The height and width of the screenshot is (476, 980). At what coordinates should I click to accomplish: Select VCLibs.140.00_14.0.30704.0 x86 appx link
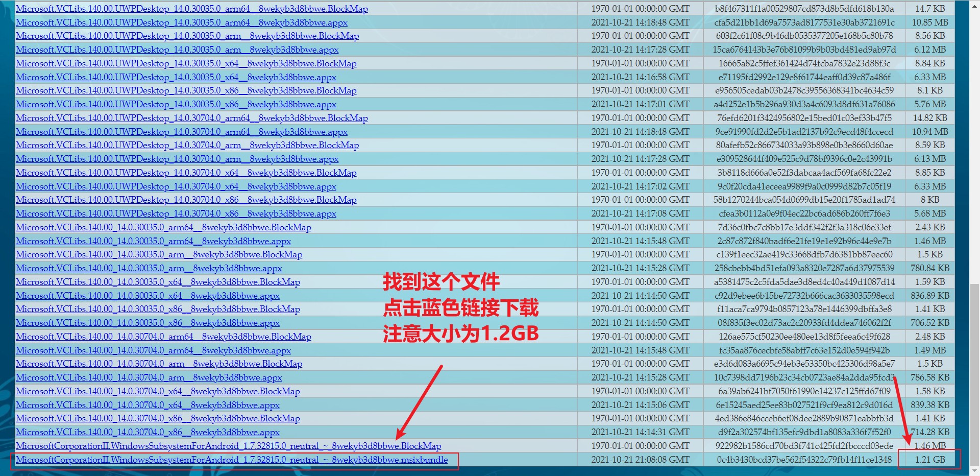click(x=148, y=432)
